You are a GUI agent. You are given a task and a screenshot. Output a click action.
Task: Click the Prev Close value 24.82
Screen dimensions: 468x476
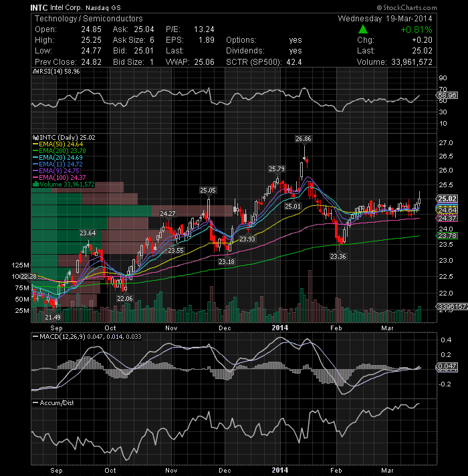91,62
